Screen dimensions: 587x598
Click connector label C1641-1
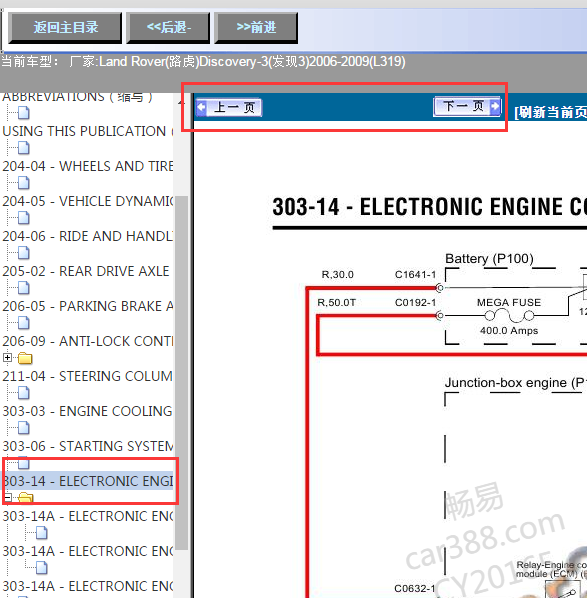(415, 275)
